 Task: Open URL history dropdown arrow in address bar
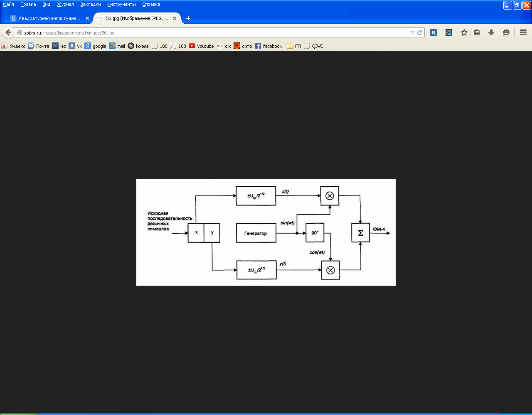tap(412, 32)
